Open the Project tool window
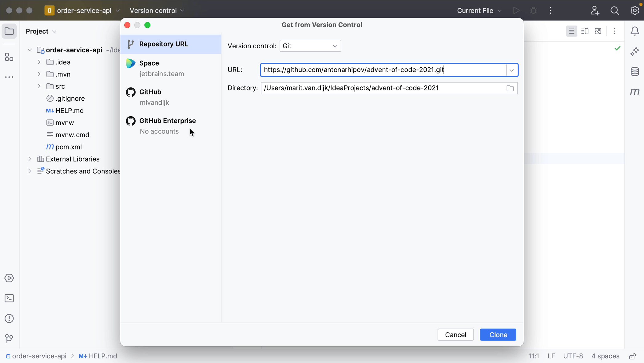The height and width of the screenshot is (363, 644). (x=9, y=31)
